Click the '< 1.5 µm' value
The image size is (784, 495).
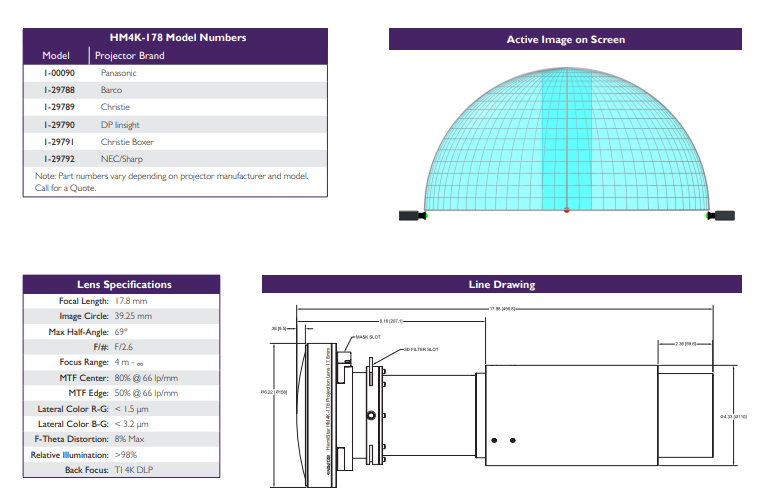(x=132, y=409)
